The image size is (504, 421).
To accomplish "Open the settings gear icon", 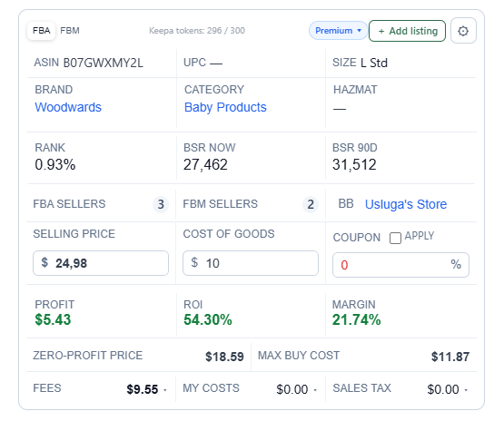I will (463, 31).
